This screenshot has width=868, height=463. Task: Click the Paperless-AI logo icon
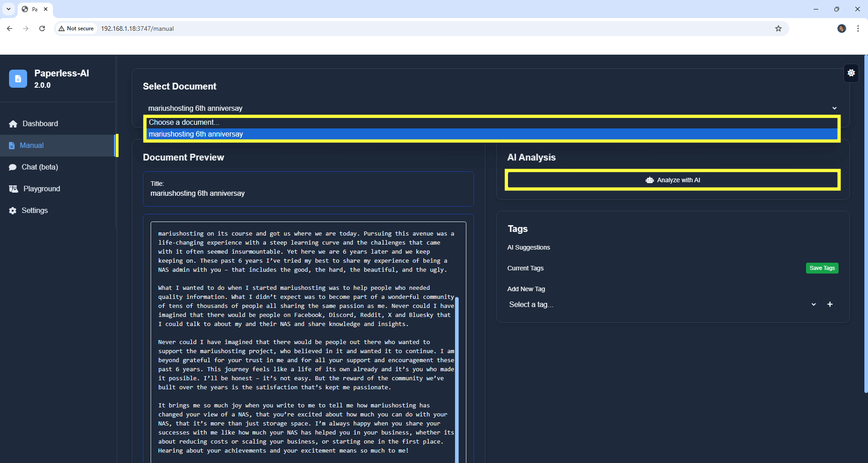pos(18,79)
